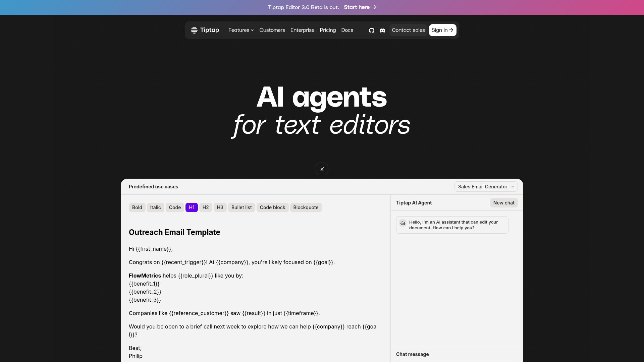
Task: Open the Pricing page
Action: (328, 30)
